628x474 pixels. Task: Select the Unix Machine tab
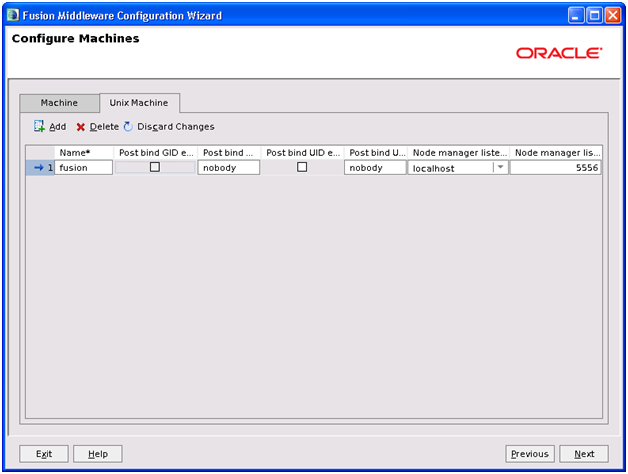tap(139, 103)
